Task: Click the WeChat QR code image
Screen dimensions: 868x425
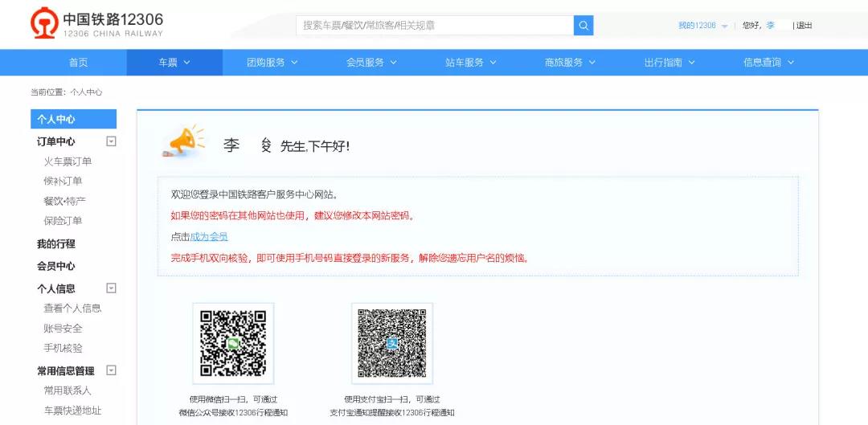Action: pos(233,343)
